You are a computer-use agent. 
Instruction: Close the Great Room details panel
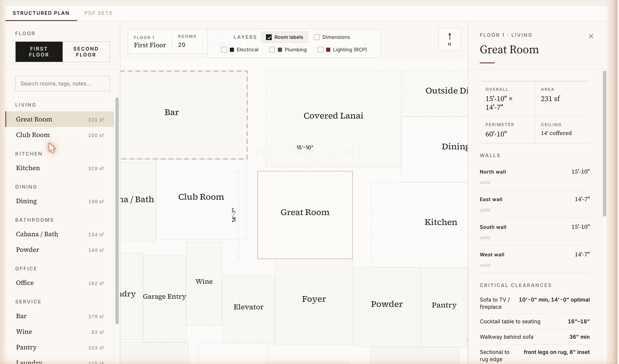point(591,36)
